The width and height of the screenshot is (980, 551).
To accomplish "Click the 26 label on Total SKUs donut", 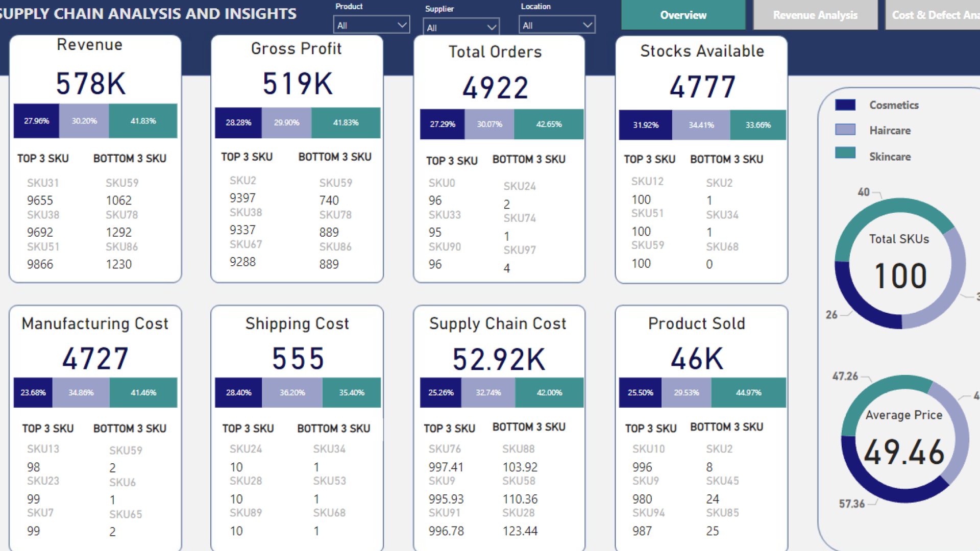I will [x=831, y=315].
